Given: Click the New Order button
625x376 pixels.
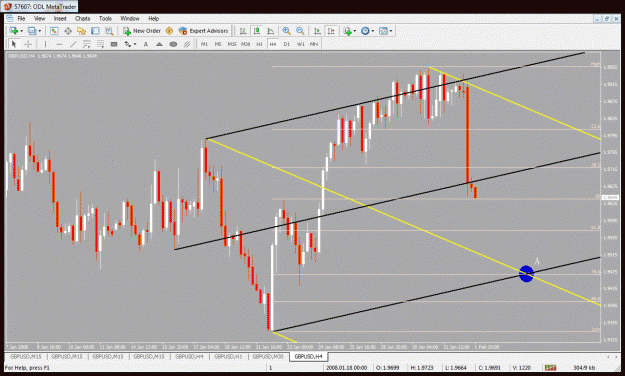Looking at the screenshot, I should [142, 31].
